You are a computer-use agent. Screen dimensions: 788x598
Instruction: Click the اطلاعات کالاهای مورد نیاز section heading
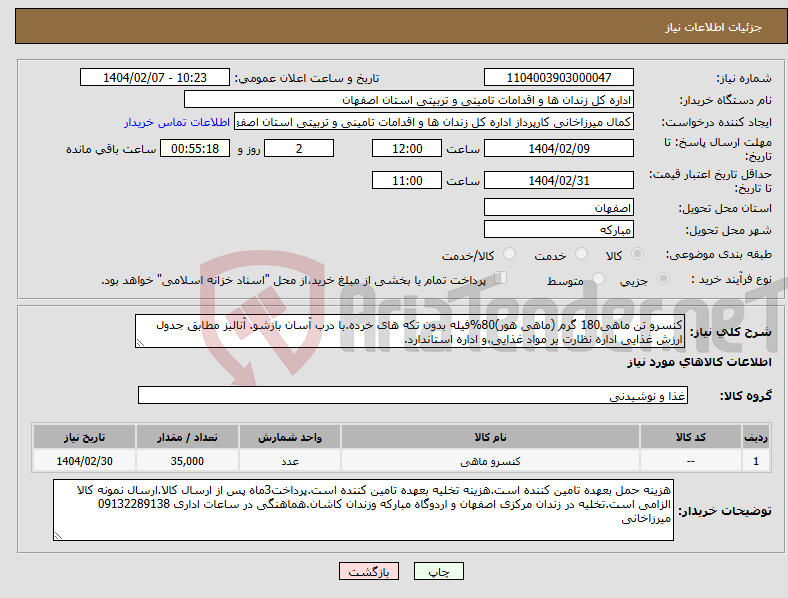(x=699, y=362)
